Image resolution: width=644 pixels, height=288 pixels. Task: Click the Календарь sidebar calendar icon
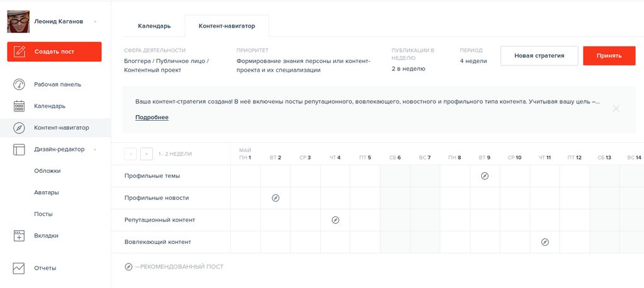tap(19, 106)
